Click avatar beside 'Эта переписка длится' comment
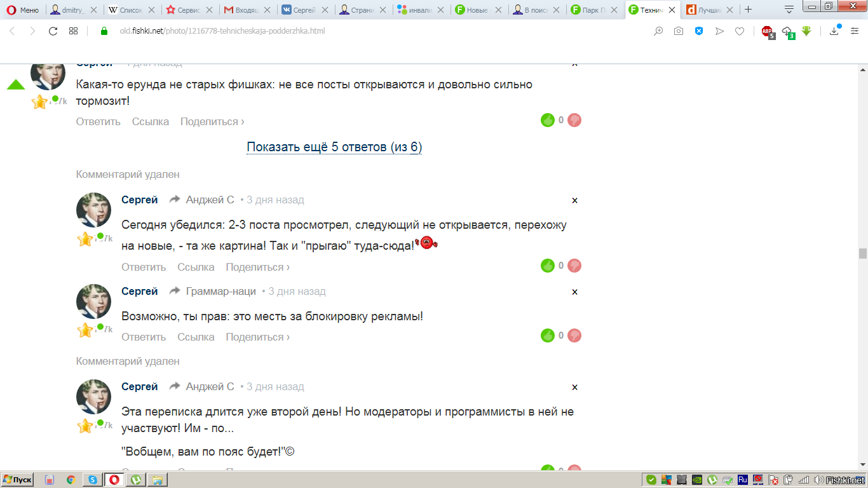 [93, 396]
